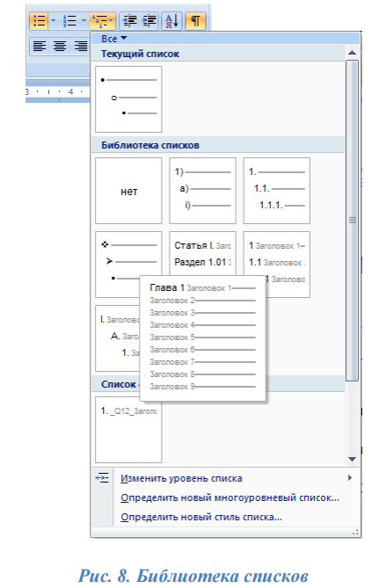Click the sort A-Я icon
The width and height of the screenshot is (379, 588).
(x=171, y=20)
